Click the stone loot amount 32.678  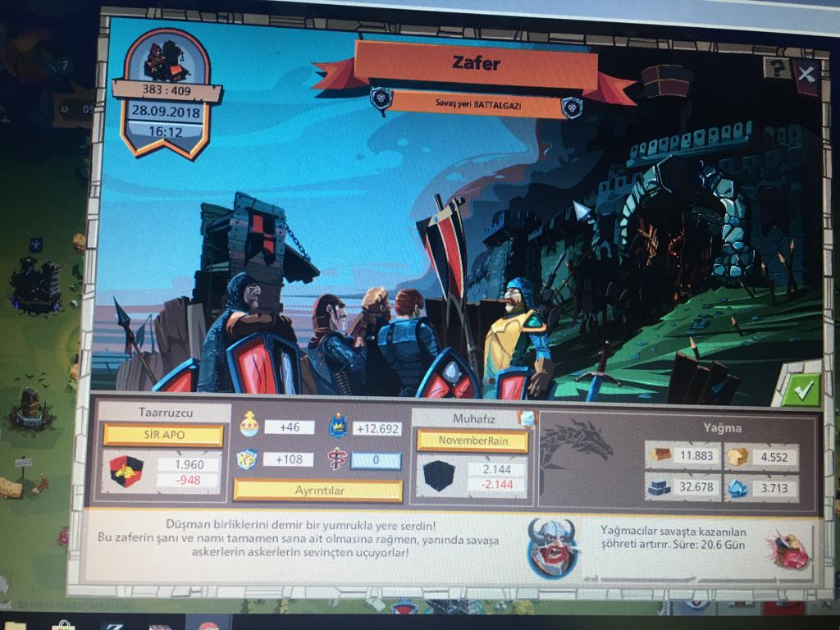point(696,487)
